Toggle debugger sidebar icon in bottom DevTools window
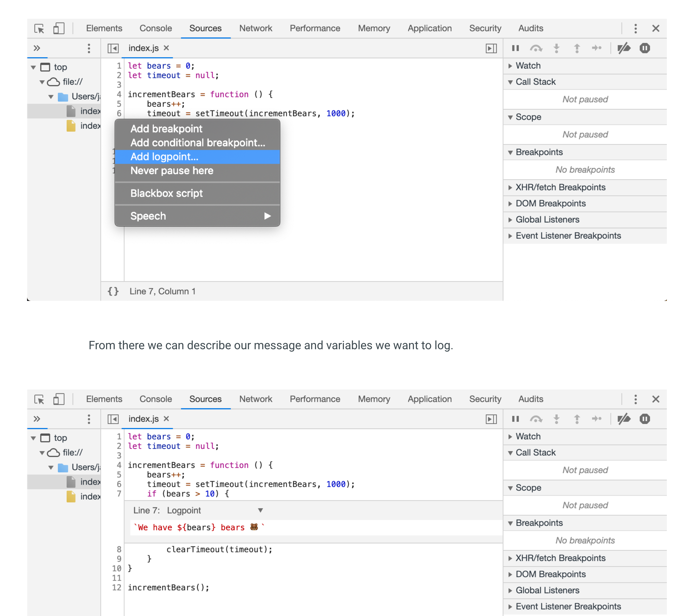Viewport: 689px width, 616px height. coord(491,419)
